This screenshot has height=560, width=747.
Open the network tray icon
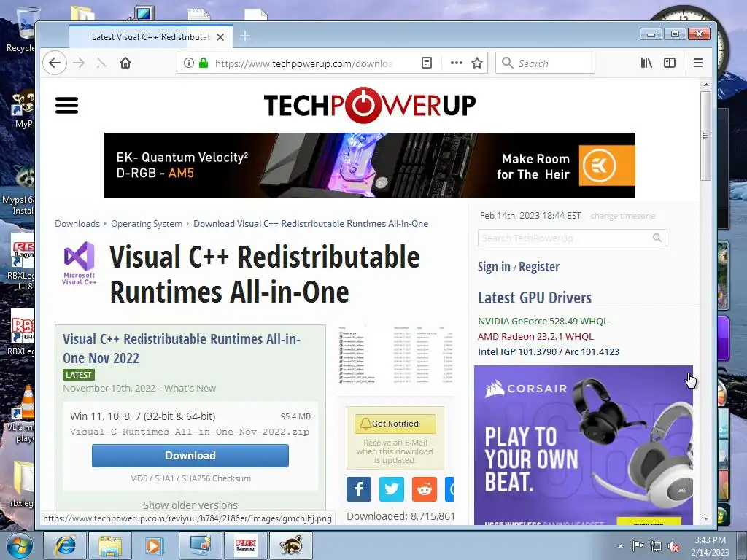point(656,547)
